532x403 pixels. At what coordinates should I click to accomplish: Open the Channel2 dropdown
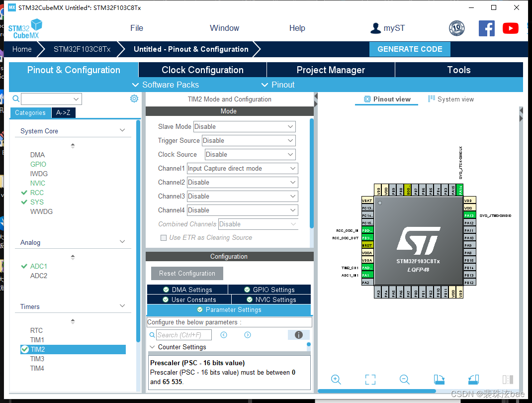242,182
